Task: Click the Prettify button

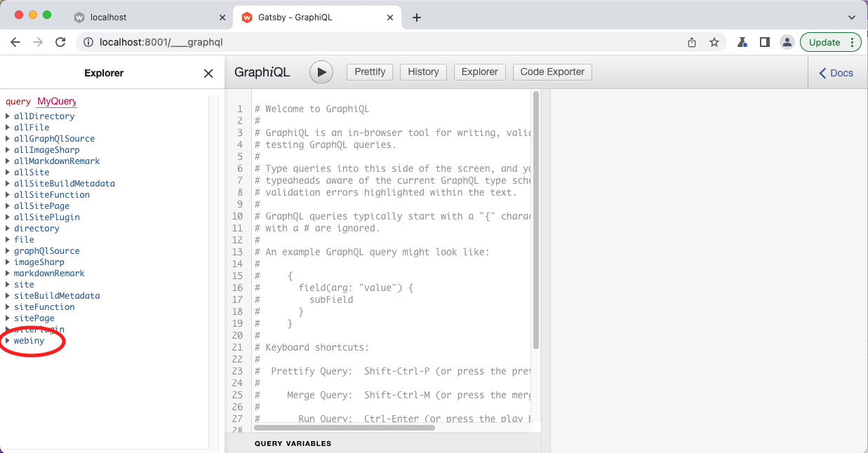Action: coord(369,72)
